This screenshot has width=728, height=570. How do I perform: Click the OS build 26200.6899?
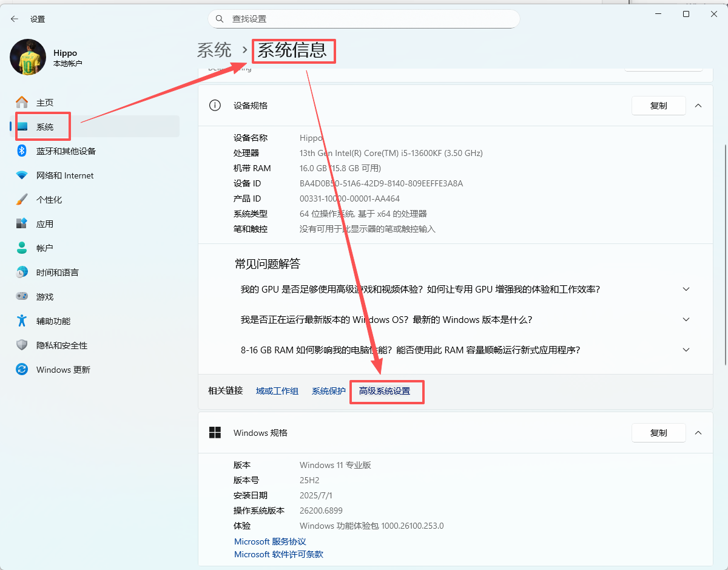pyautogui.click(x=321, y=511)
